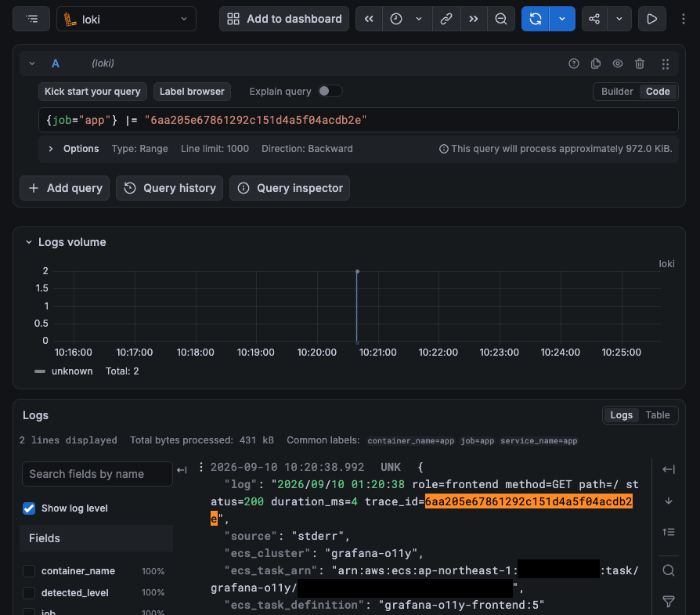Viewport: 700px width, 615px height.
Task: Click the highlighted trace_id value
Action: 529,501
